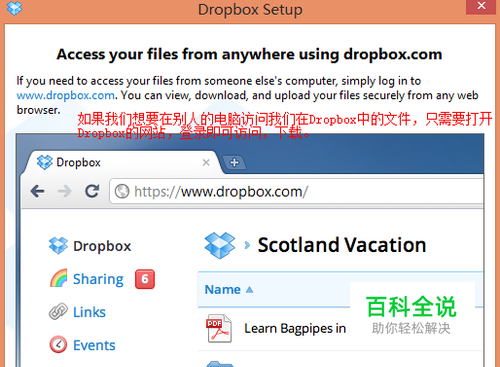The width and height of the screenshot is (500, 367).
Task: Open the Learn Bagpipes in file
Action: 295,329
